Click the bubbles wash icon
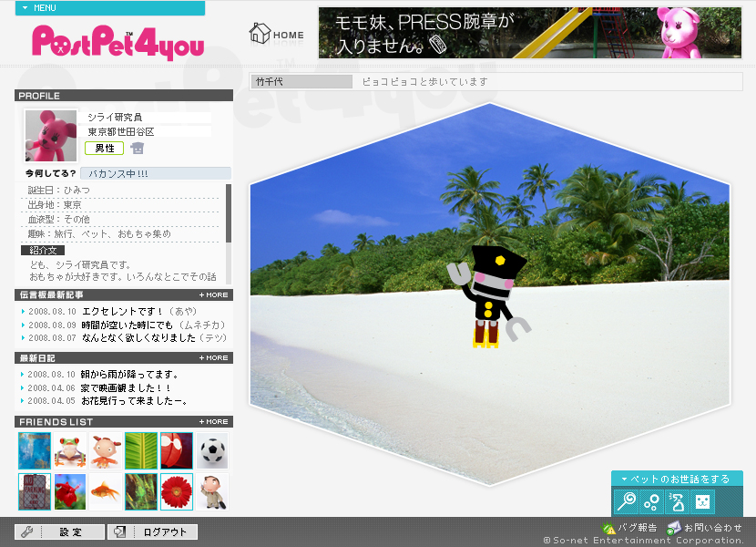 (x=651, y=501)
